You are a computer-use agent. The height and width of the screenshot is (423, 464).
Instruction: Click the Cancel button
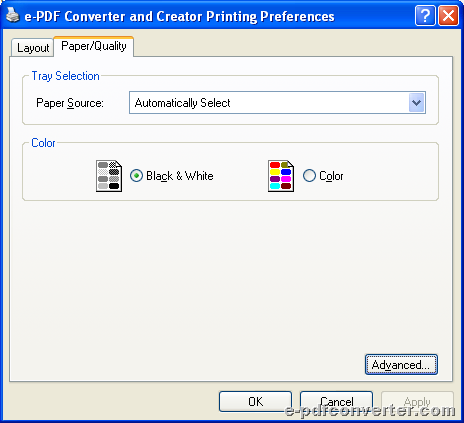(x=336, y=401)
